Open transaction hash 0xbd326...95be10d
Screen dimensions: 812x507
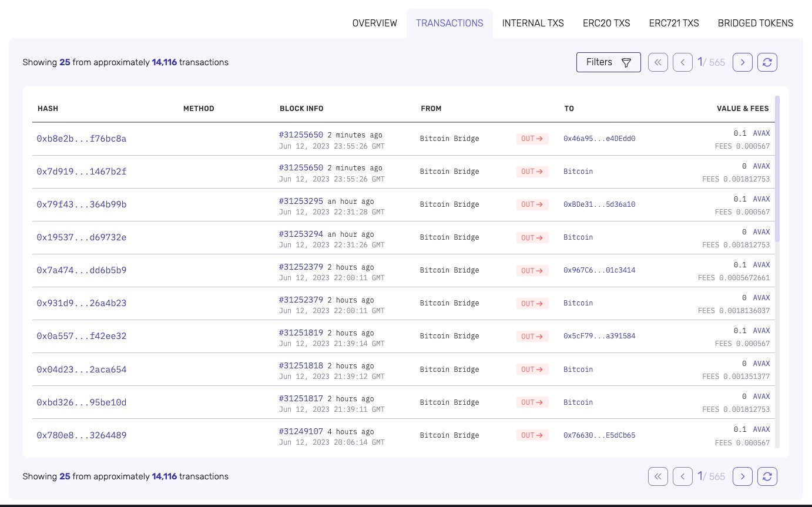[x=82, y=402]
